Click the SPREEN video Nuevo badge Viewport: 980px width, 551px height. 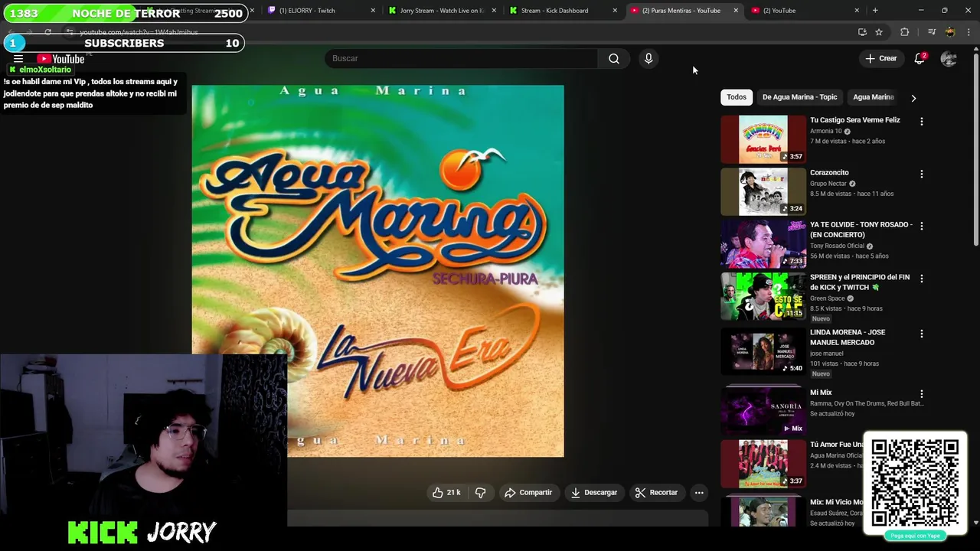(x=821, y=319)
